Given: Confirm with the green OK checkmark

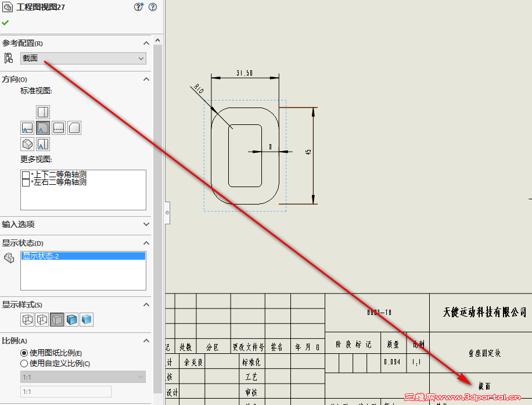Looking at the screenshot, I should (5, 23).
